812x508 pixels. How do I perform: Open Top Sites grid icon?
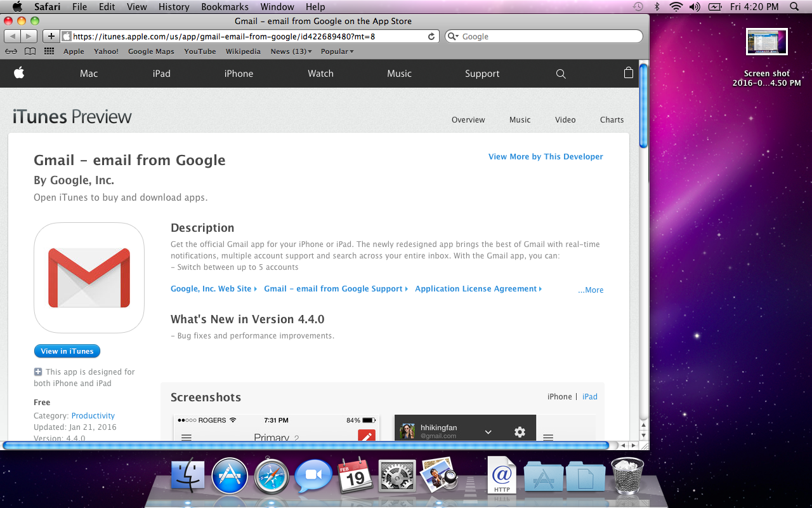(x=49, y=51)
